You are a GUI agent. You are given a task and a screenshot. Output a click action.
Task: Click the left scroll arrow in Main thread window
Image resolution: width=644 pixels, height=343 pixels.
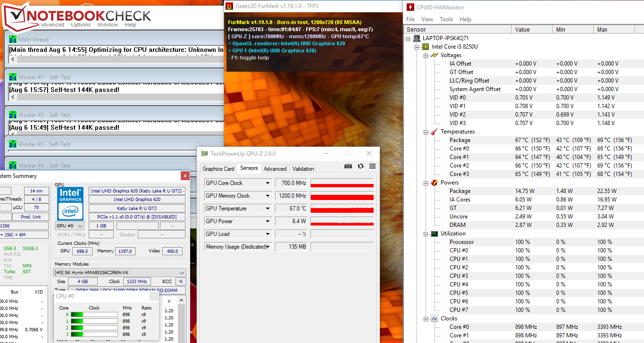pos(13,59)
